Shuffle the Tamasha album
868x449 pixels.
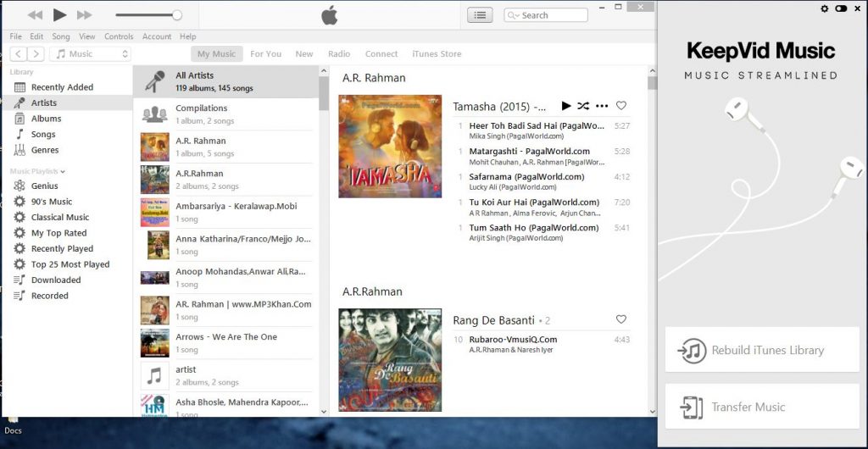coord(583,106)
